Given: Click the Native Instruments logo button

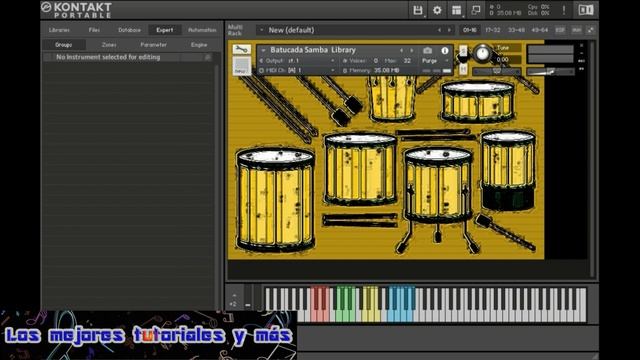Looking at the screenshot, I should [x=585, y=10].
